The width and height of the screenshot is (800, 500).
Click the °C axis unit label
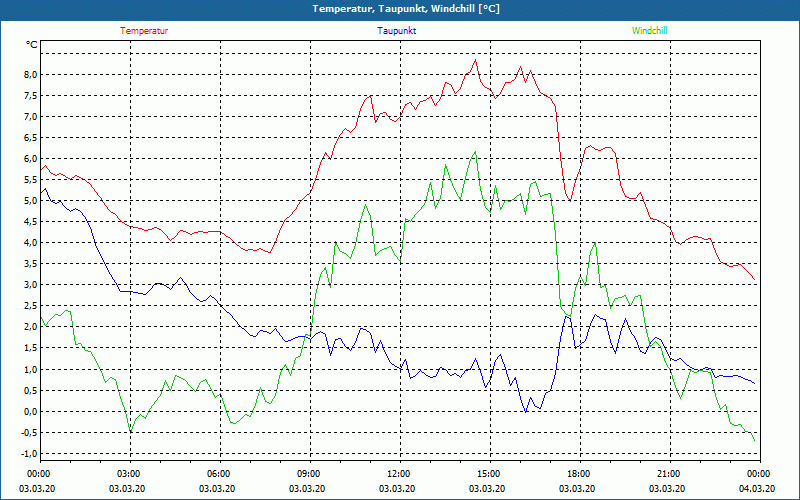tap(32, 45)
